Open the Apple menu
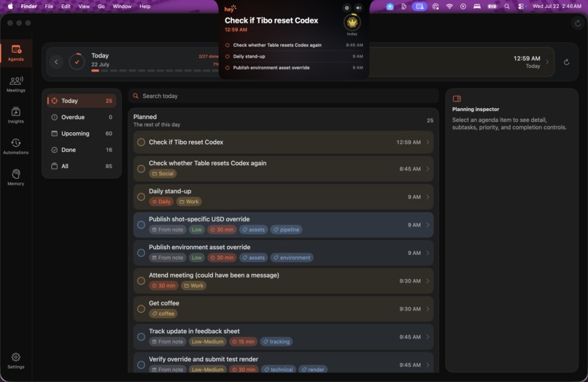 (x=10, y=6)
